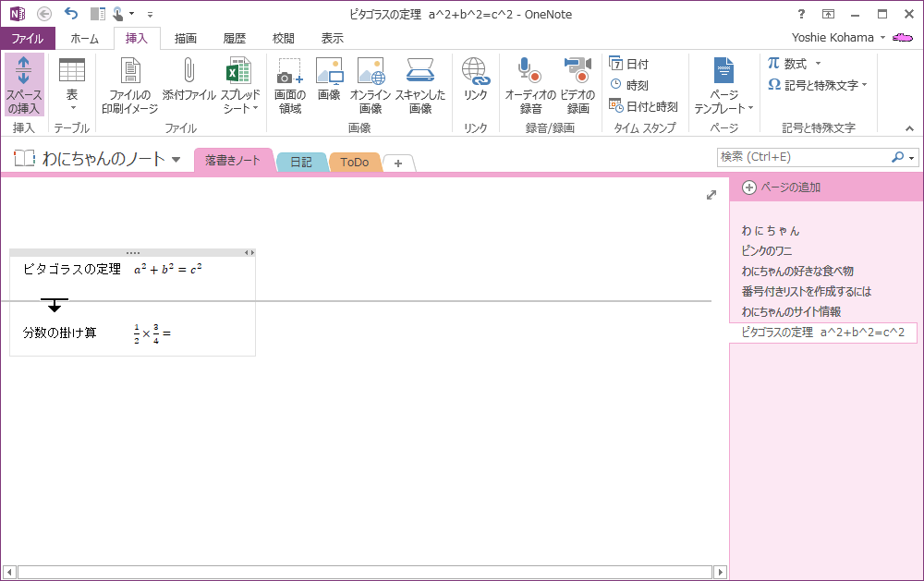This screenshot has width=924, height=581.
Task: Select the 落書きノート section tab
Action: pyautogui.click(x=233, y=160)
